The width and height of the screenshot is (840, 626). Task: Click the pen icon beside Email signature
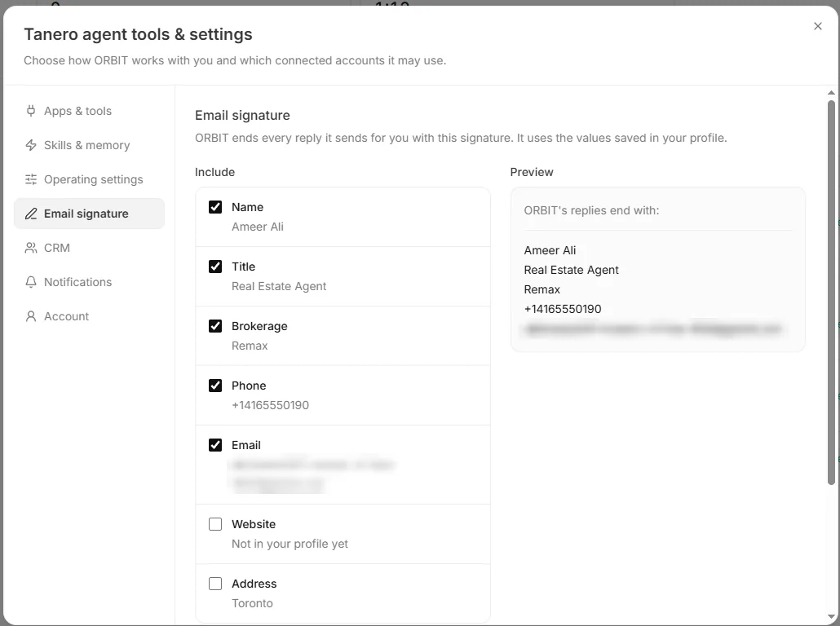tap(31, 214)
